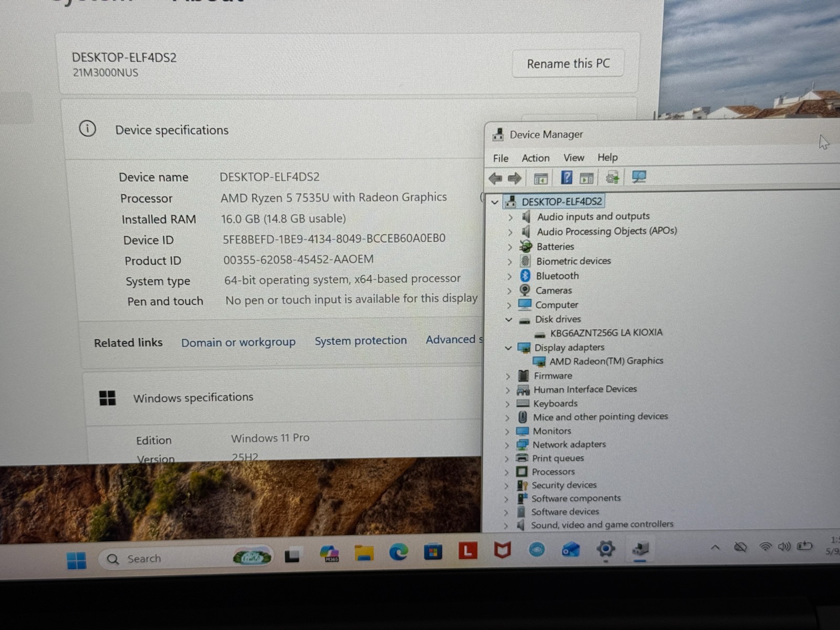This screenshot has height=630, width=840.
Task: Expand the Bluetooth category
Action: click(x=509, y=276)
